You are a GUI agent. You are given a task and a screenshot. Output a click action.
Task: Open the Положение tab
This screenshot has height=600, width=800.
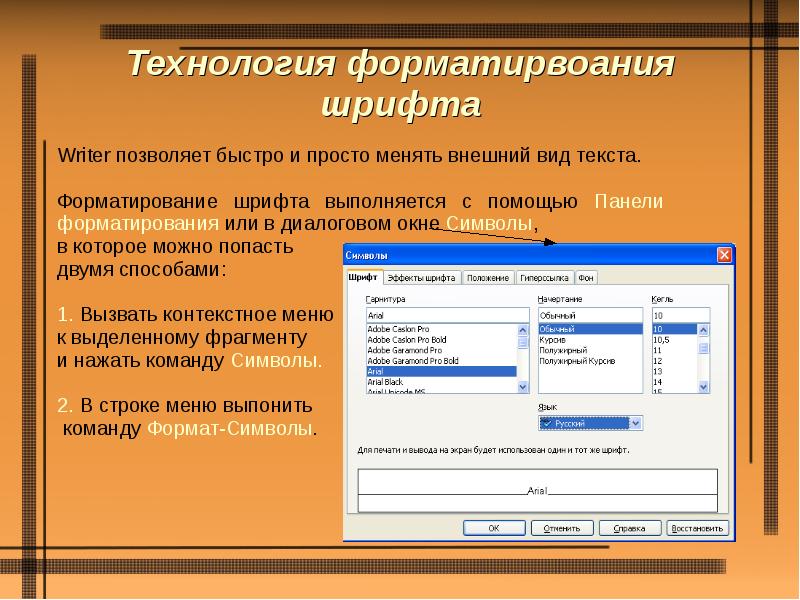tap(487, 278)
